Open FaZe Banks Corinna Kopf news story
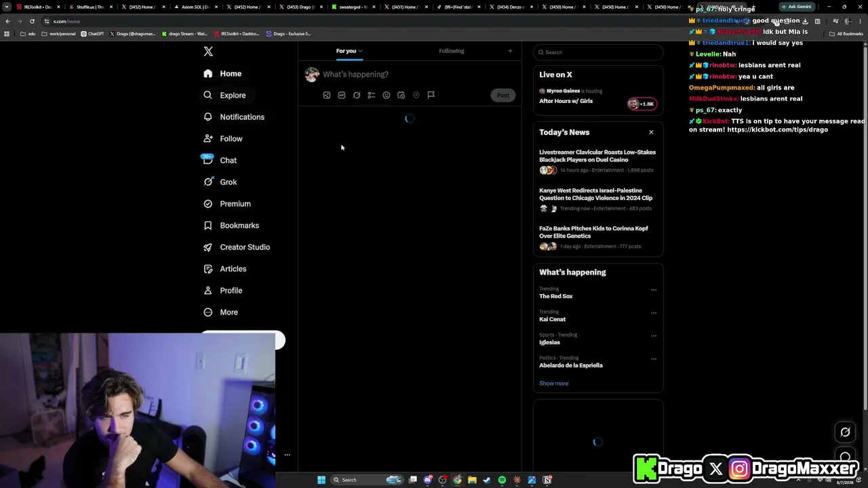 click(x=597, y=237)
